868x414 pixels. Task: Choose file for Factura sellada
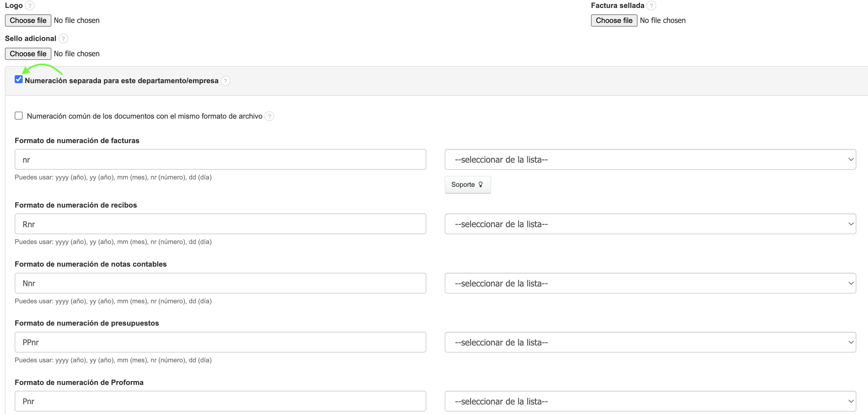click(x=614, y=20)
